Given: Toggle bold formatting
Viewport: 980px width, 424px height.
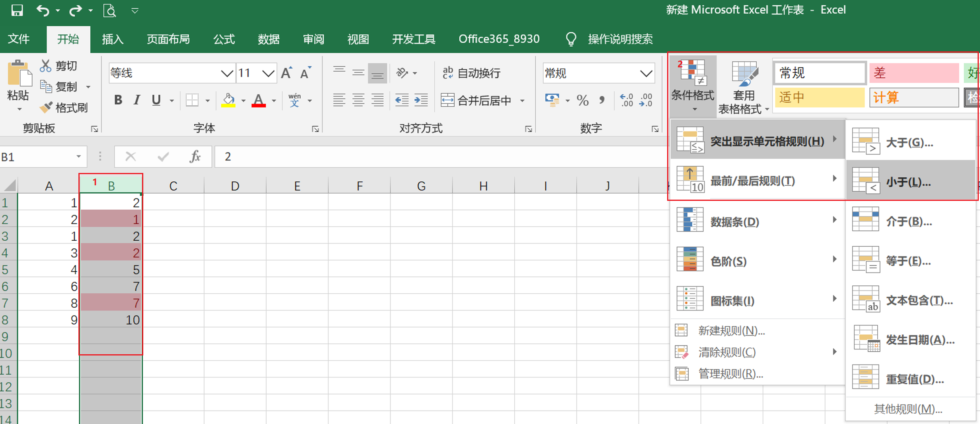Looking at the screenshot, I should [118, 100].
